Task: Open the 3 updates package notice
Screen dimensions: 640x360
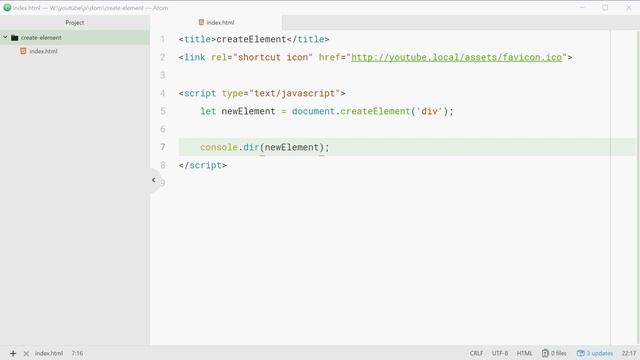Action: point(595,353)
